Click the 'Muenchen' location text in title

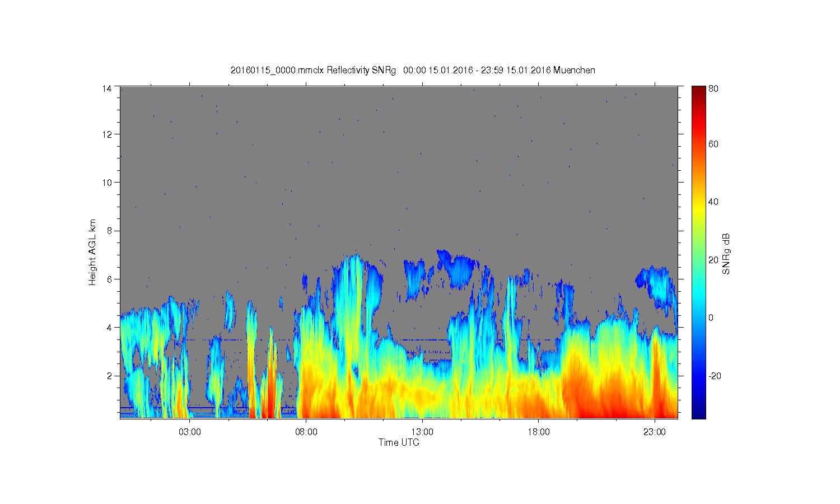pyautogui.click(x=574, y=70)
